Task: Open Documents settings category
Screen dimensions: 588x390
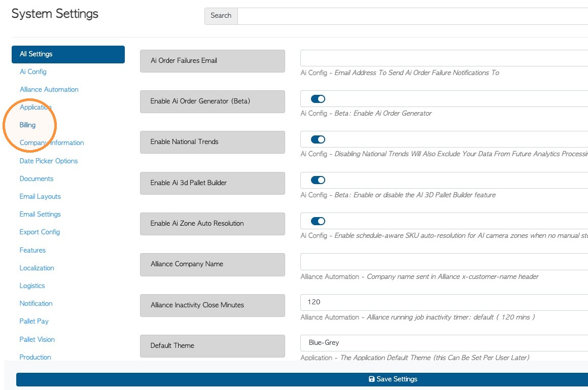Action: [x=37, y=179]
